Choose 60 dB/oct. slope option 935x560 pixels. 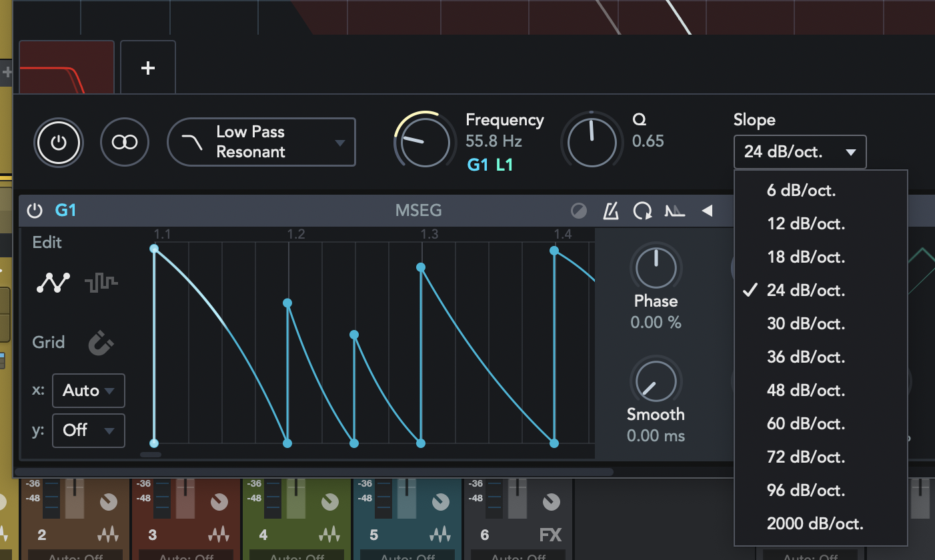(x=820, y=424)
